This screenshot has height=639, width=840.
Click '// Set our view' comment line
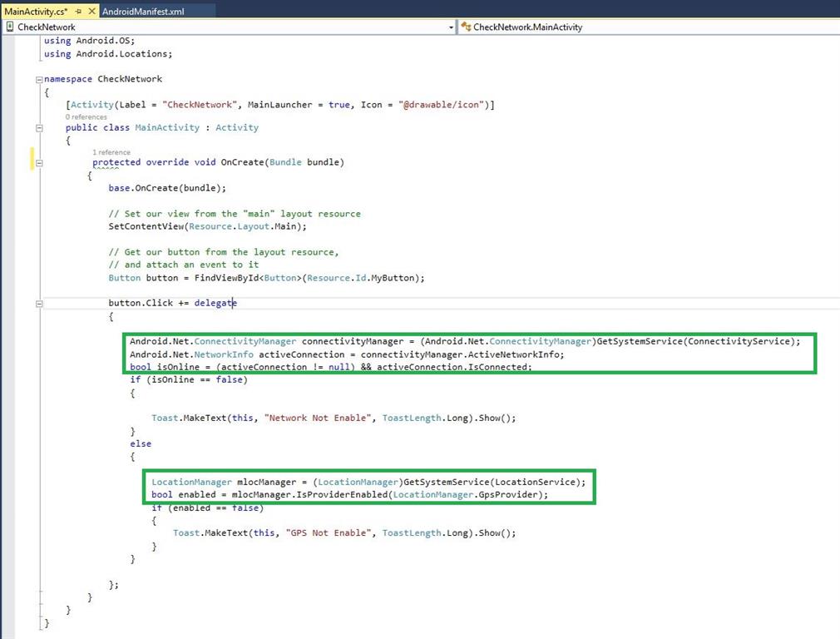point(234,213)
